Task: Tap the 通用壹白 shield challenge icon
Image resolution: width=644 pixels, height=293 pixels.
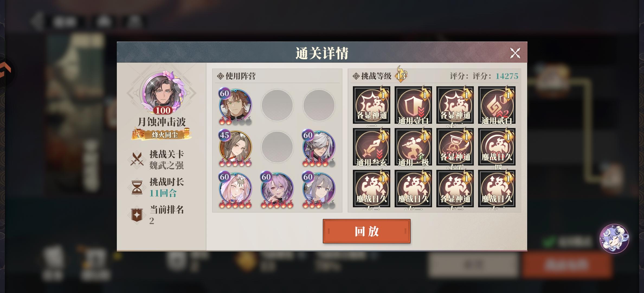Action: [x=413, y=105]
